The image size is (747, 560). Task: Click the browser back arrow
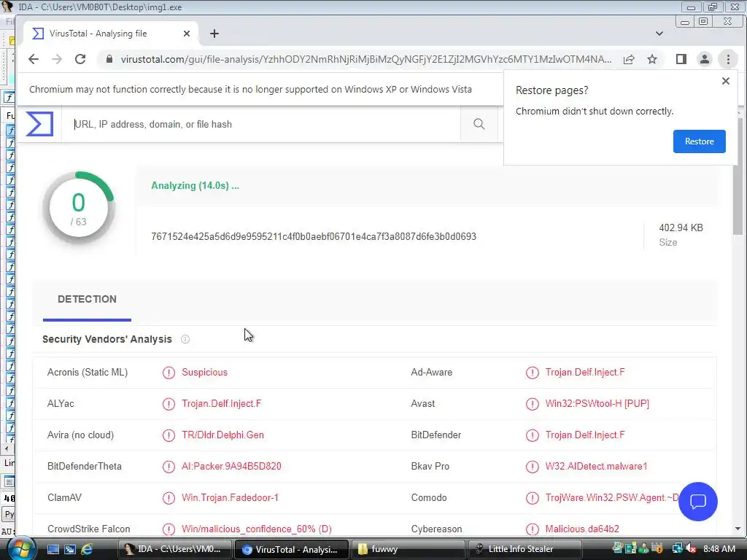pos(34,59)
